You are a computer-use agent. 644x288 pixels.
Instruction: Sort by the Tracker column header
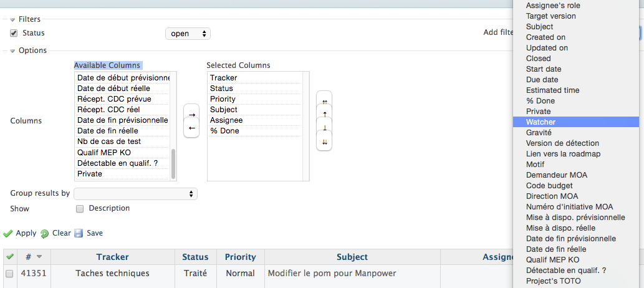(113, 257)
